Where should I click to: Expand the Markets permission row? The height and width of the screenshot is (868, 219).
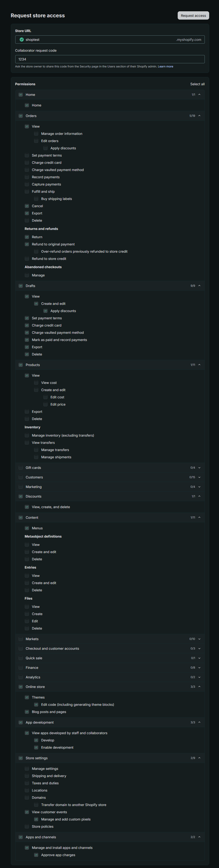110,639
